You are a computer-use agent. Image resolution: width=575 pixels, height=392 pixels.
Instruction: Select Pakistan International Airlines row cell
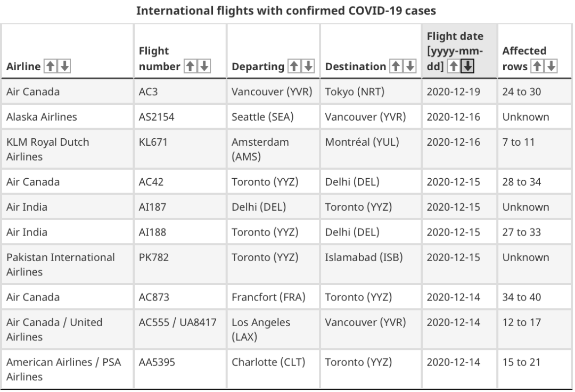point(68,264)
